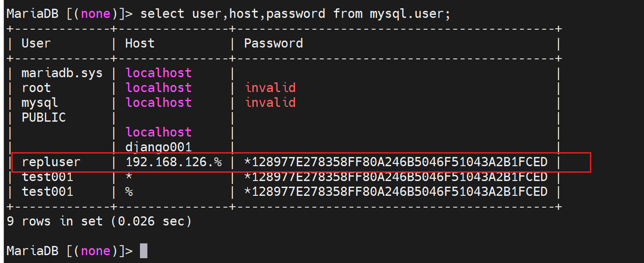Click the test001 row with % host
This screenshot has width=644, height=263.
coord(48,191)
